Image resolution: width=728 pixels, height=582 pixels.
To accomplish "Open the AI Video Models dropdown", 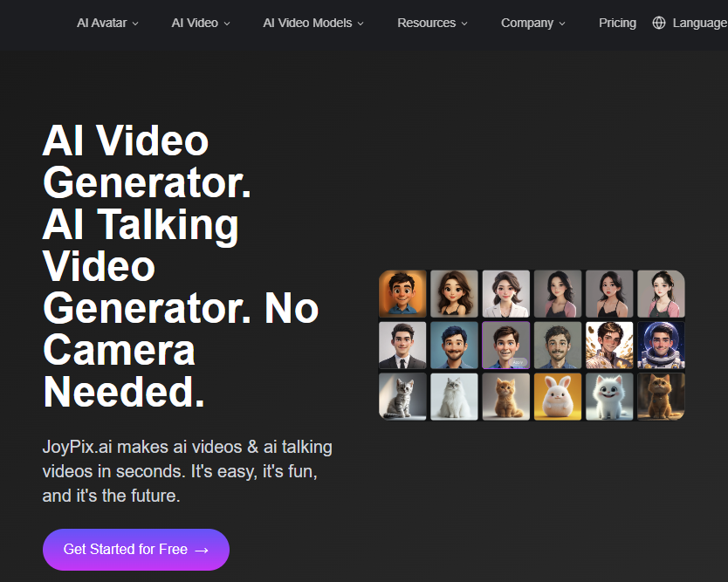I will tap(307, 23).
